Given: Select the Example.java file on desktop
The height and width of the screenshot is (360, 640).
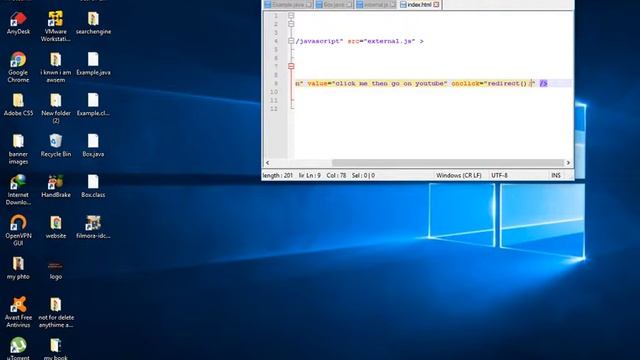Looking at the screenshot, I should 93,64.
